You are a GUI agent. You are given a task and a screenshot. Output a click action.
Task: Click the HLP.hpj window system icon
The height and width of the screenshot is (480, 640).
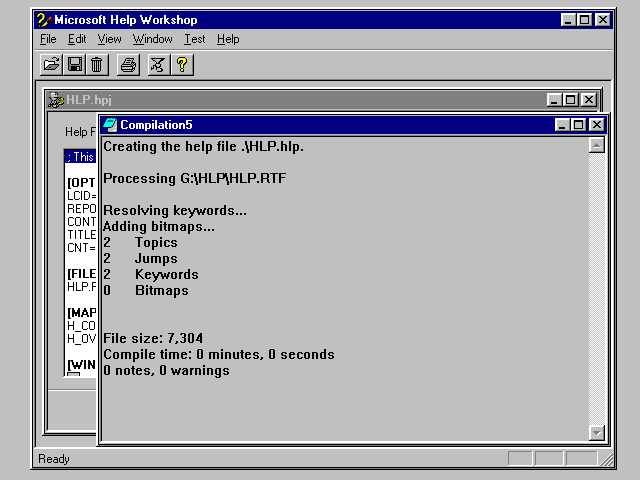coord(56,100)
